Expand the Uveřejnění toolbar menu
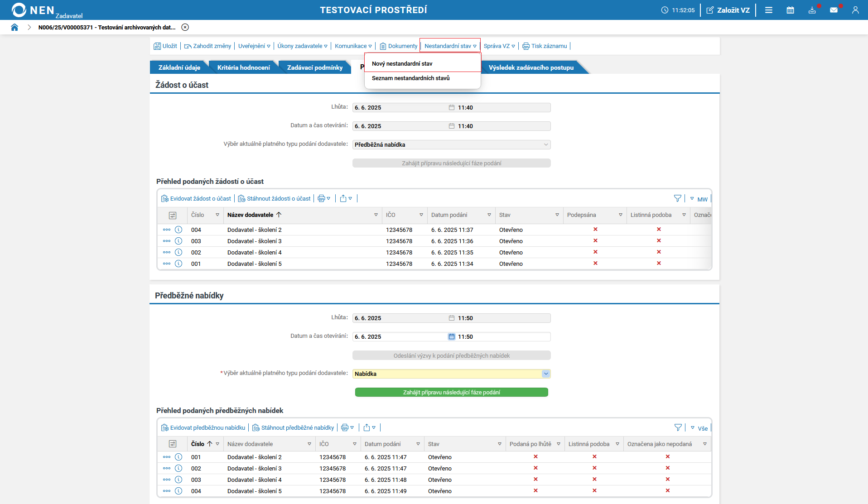 [254, 46]
